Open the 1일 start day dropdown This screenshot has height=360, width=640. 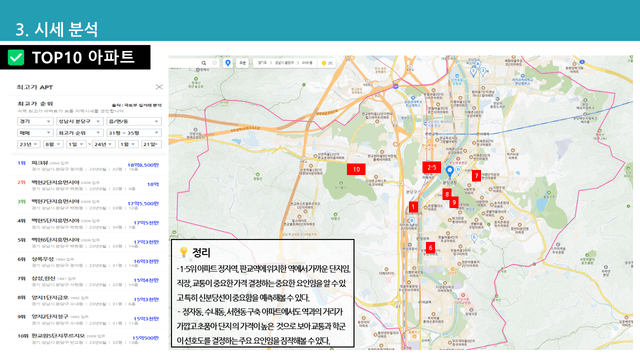click(x=76, y=144)
